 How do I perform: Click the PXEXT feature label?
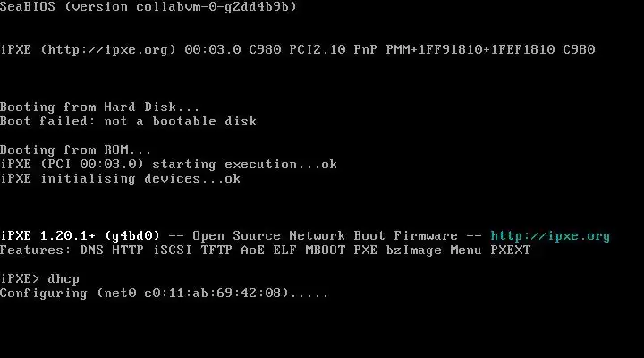coord(511,250)
